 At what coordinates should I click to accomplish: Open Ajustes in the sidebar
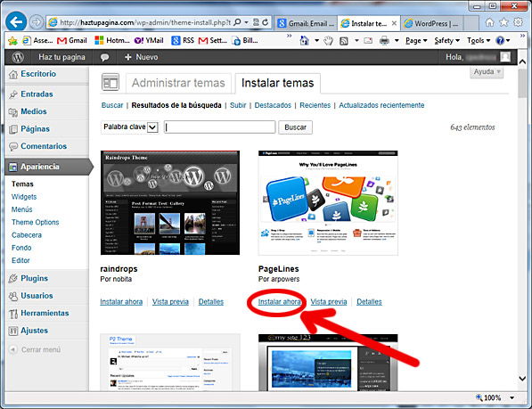click(x=34, y=331)
